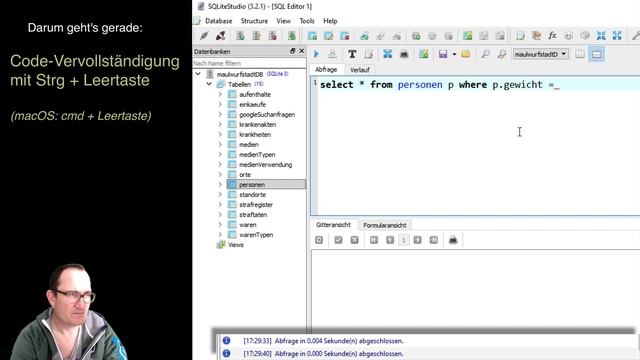Click the Add database toolbar icon
The width and height of the screenshot is (640, 360).
point(240,36)
